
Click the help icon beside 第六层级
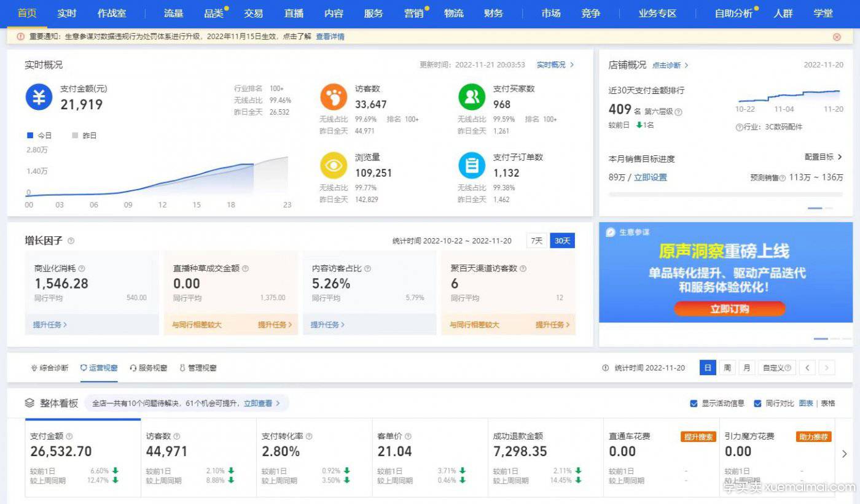click(678, 112)
